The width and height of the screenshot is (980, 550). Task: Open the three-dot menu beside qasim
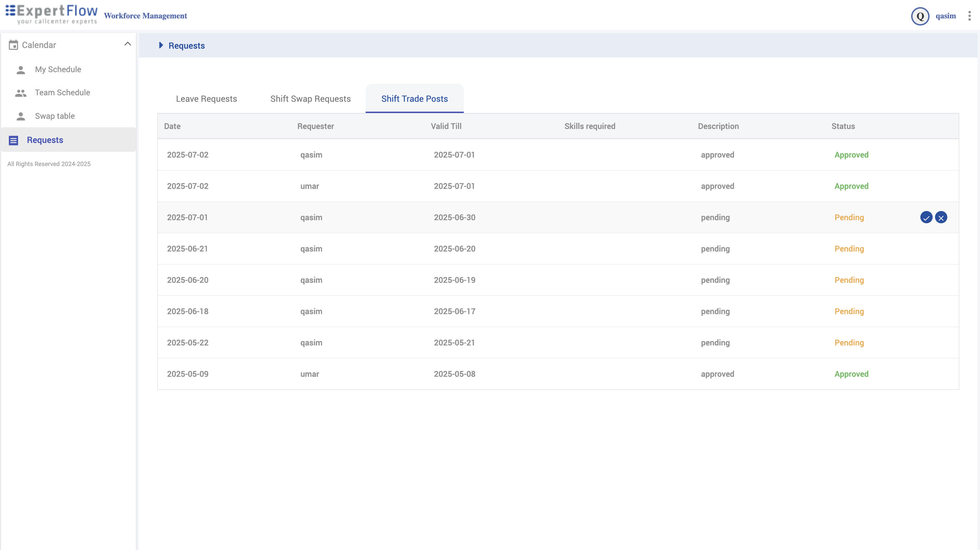pyautogui.click(x=969, y=16)
